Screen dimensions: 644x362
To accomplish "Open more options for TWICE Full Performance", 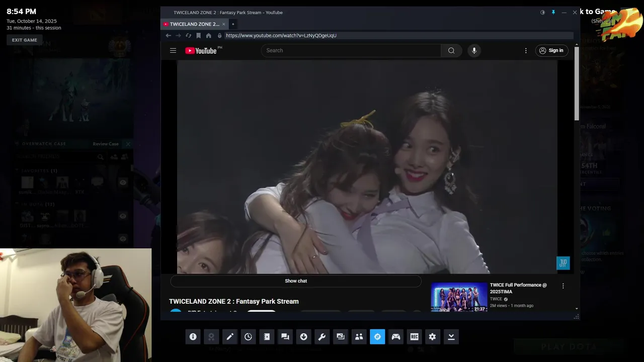I will 563,286.
